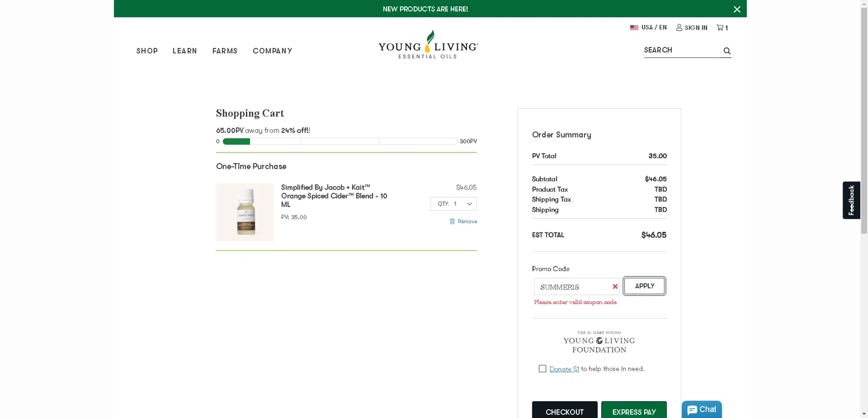
Task: Open the Learn menu
Action: 185,51
